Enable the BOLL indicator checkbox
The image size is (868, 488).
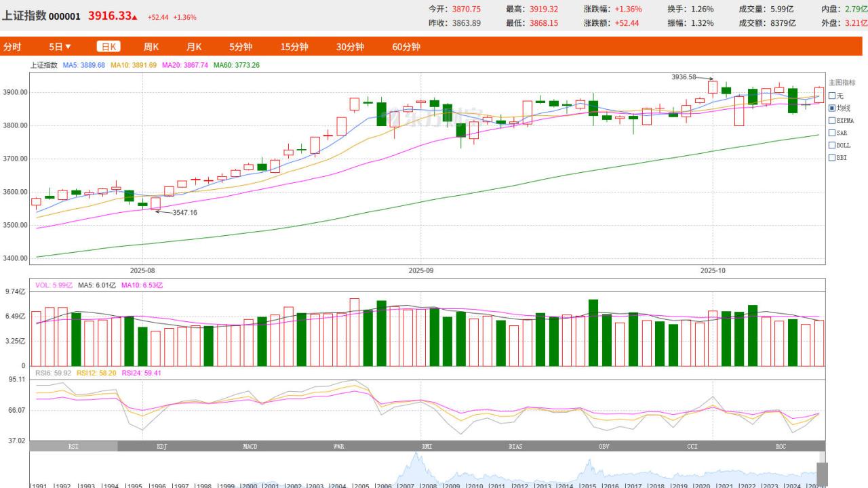tap(832, 145)
